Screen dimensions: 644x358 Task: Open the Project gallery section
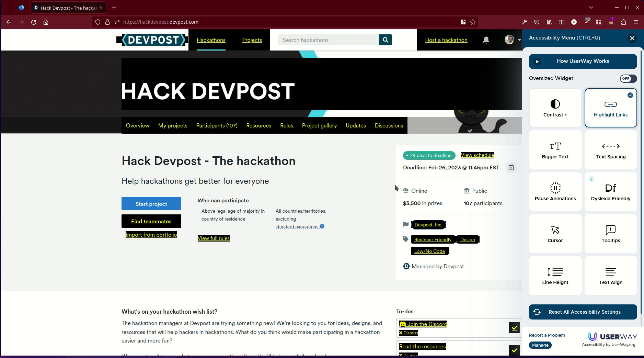[x=319, y=125]
